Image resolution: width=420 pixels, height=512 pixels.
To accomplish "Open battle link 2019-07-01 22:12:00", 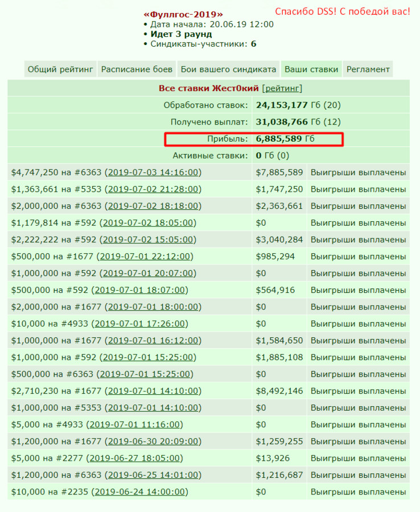I will (145, 257).
